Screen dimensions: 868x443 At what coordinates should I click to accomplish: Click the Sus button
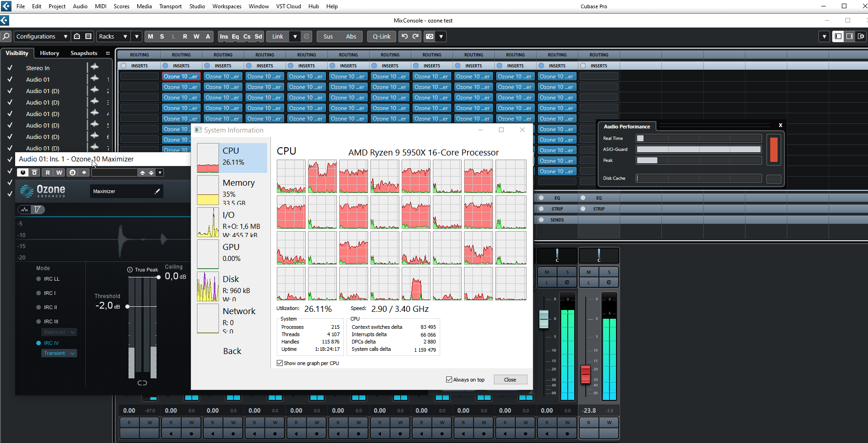click(328, 36)
